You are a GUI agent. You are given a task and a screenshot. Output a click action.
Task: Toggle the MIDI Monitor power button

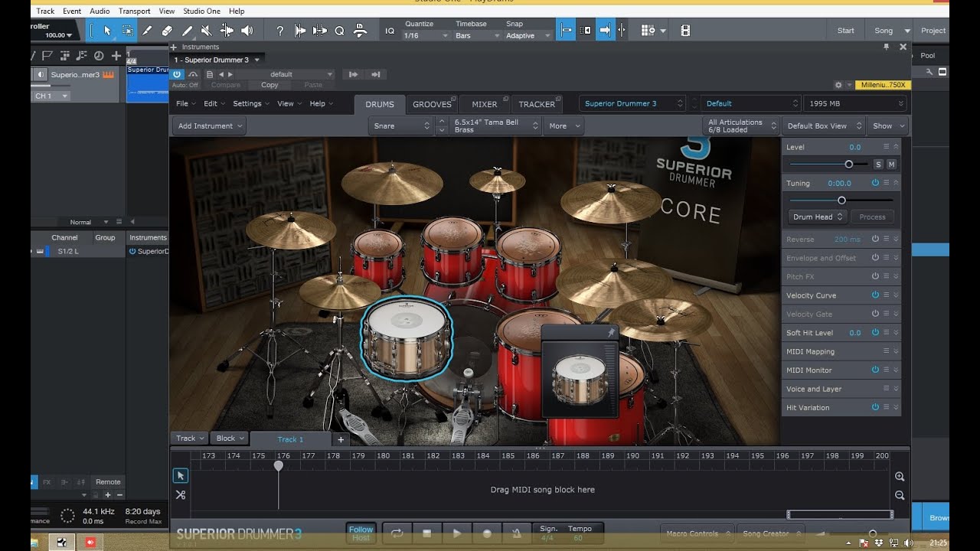tap(875, 370)
